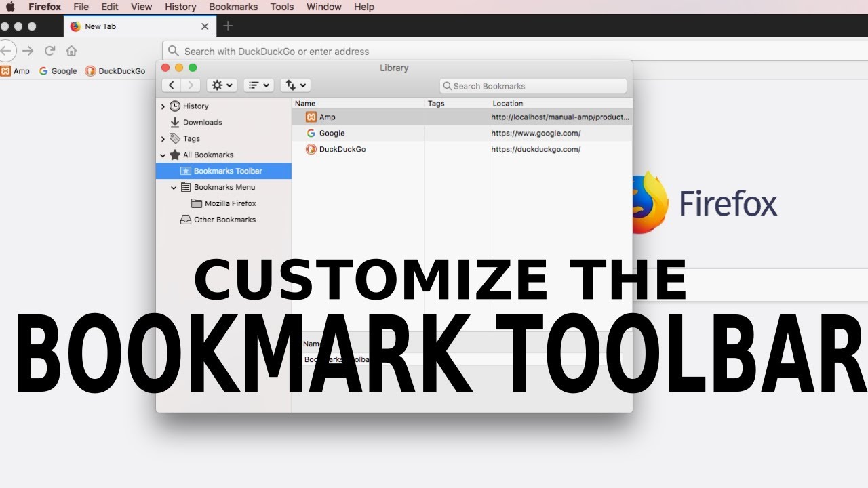Open the Firefox application menu
Viewport: 868px width, 488px height.
click(x=45, y=7)
